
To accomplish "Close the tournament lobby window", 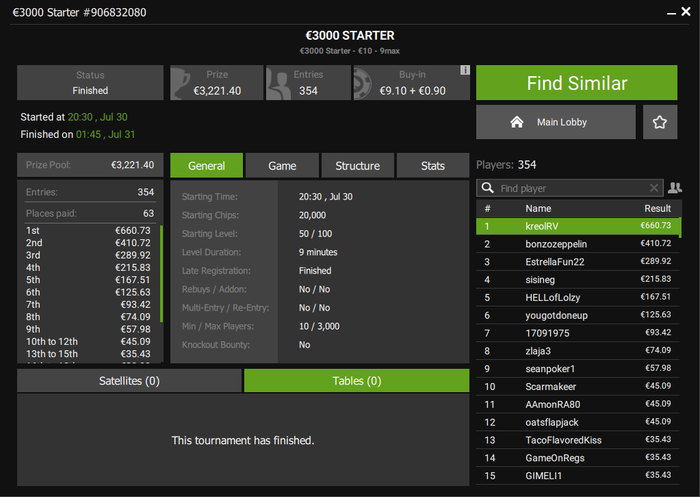I will click(686, 12).
